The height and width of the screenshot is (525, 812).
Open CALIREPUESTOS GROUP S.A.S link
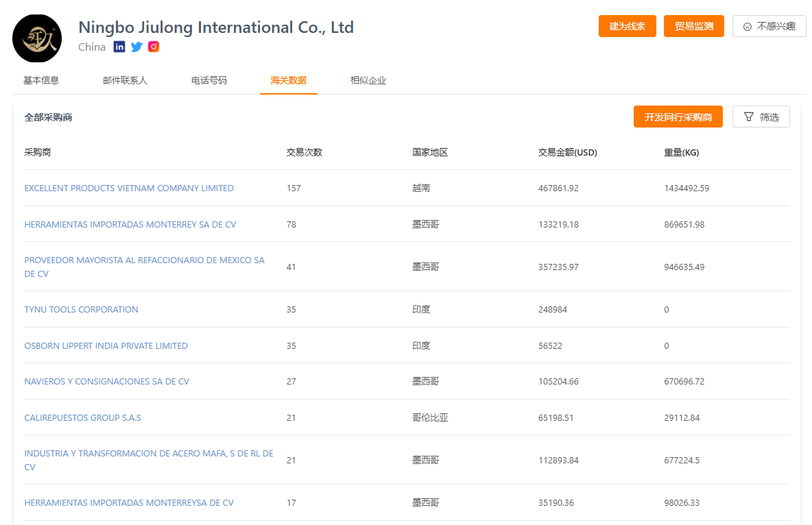click(83, 417)
